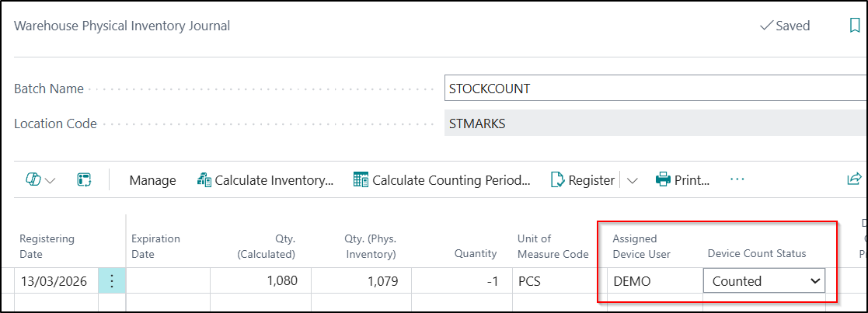The height and width of the screenshot is (313, 868).
Task: Open the Manage menu
Action: [152, 180]
